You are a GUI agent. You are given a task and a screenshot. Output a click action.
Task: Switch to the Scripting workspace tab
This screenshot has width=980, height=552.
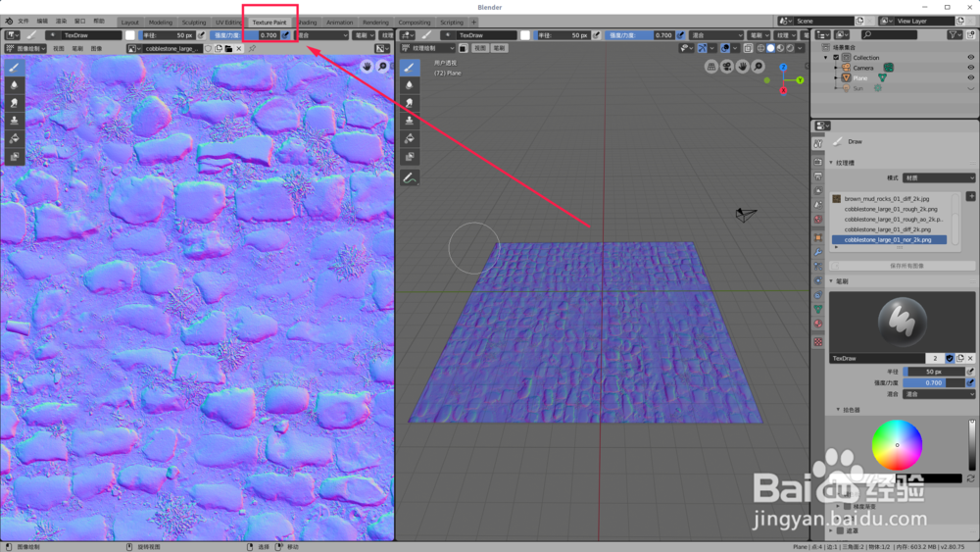pos(452,22)
